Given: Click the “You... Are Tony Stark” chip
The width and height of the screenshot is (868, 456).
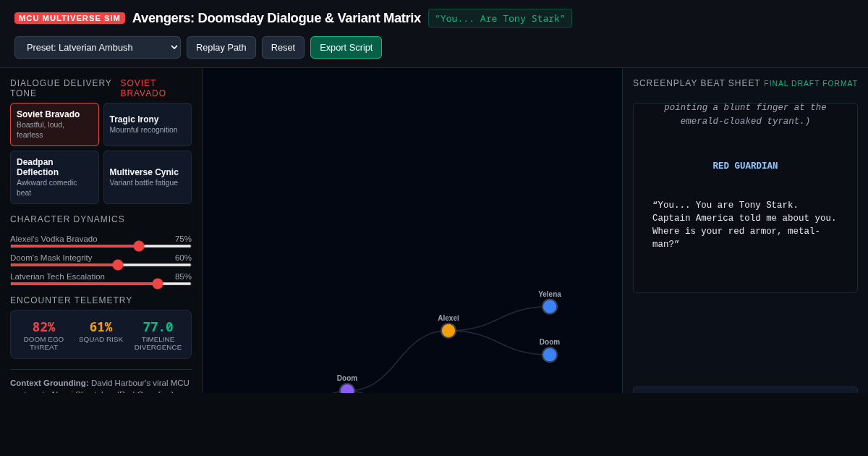Looking at the screenshot, I should [500, 18].
